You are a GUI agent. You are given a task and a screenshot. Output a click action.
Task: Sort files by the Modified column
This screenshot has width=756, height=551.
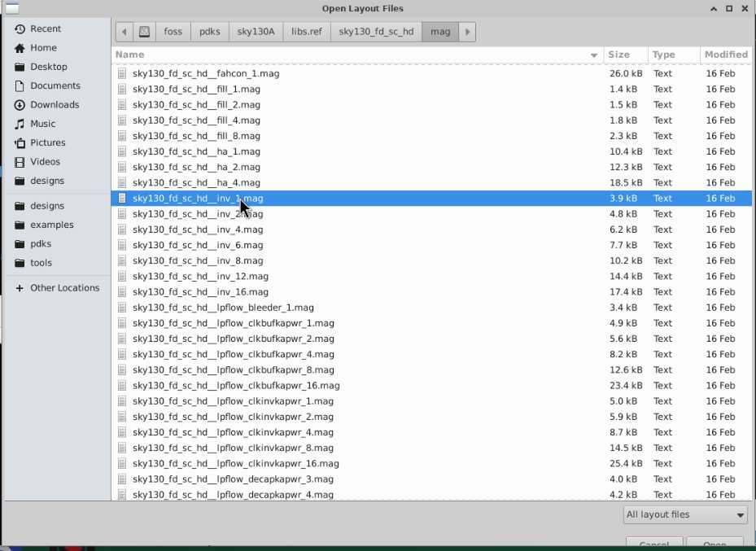click(x=726, y=55)
